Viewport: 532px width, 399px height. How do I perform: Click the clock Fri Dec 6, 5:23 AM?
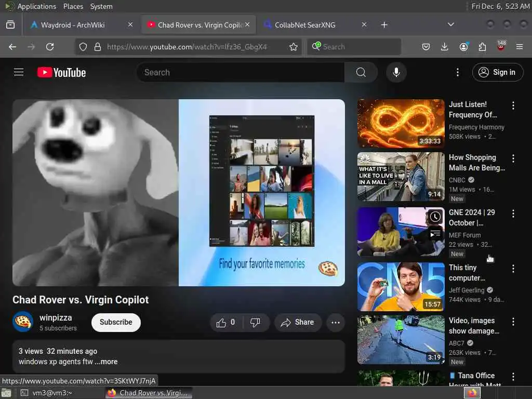tap(500, 6)
